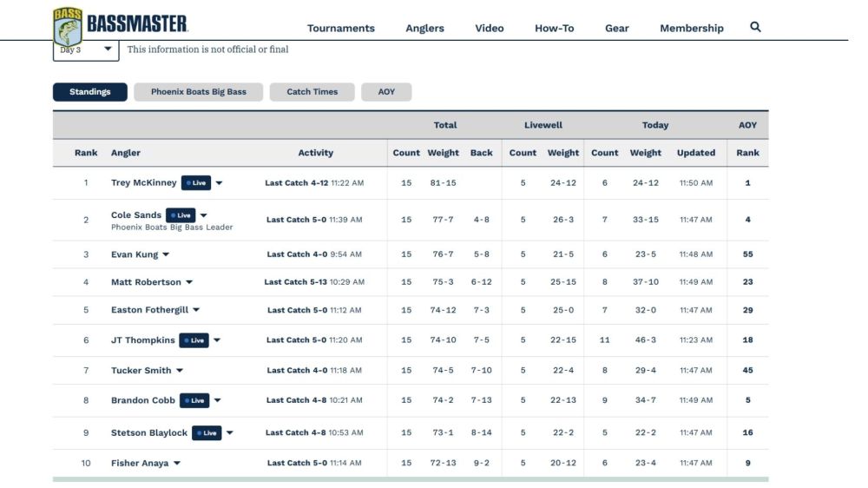The image size is (868, 488).
Task: Open the Day 3 dropdown selector
Action: (86, 49)
